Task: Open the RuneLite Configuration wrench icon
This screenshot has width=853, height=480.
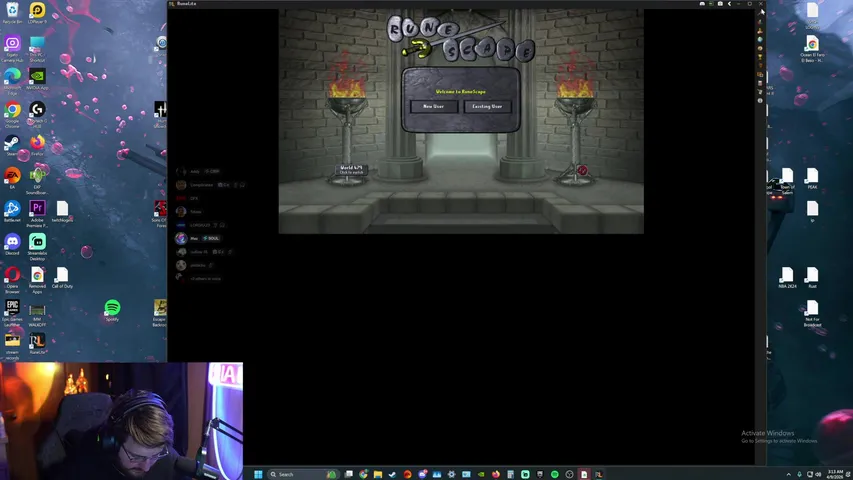Action: click(761, 12)
